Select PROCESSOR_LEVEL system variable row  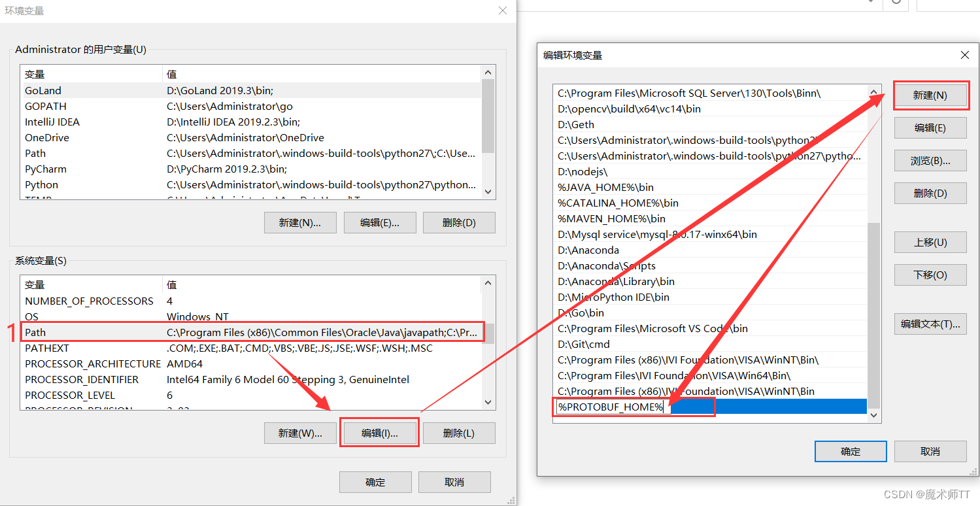tap(250, 396)
